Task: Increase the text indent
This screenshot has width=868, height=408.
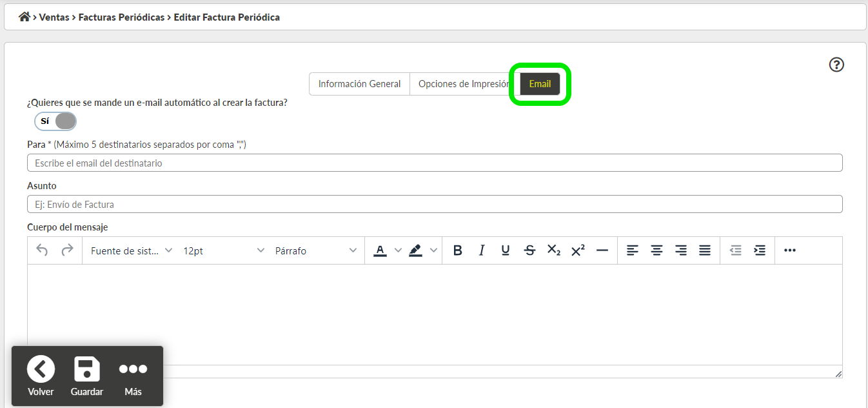Action: click(x=760, y=250)
